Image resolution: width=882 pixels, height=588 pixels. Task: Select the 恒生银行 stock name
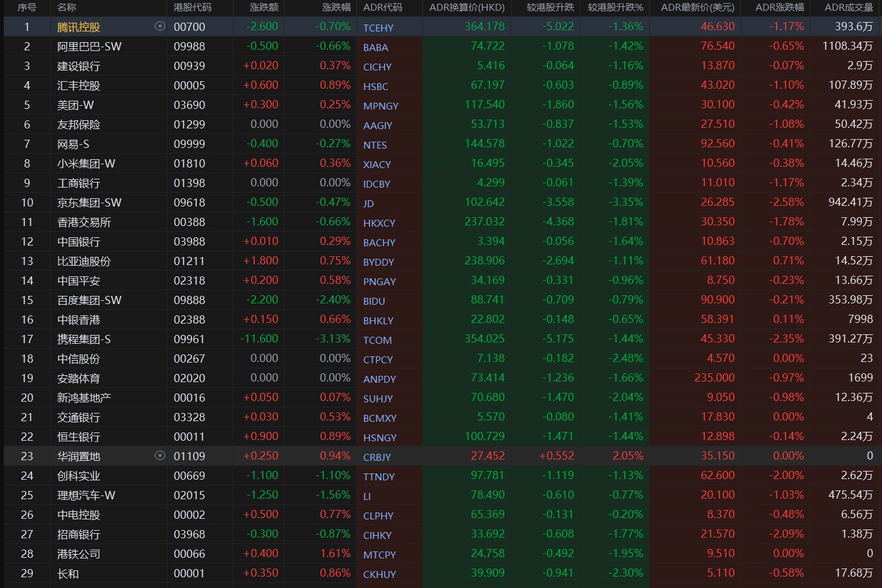pos(79,437)
